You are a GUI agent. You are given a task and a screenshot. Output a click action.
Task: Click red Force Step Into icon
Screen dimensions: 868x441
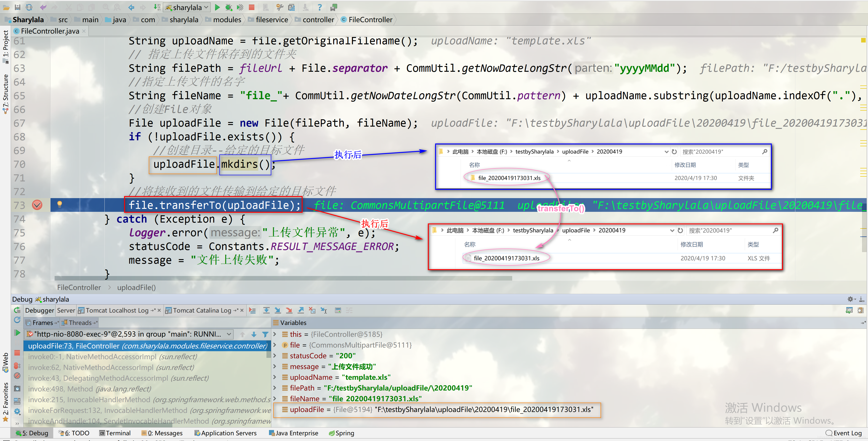pyautogui.click(x=289, y=310)
